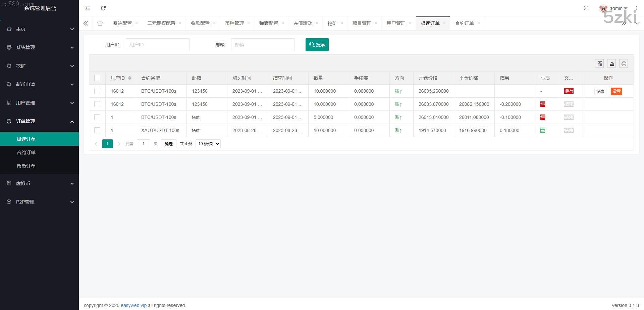Toggle fullscreen mode icon
Viewport: 644px width, 310px height.
click(x=586, y=8)
